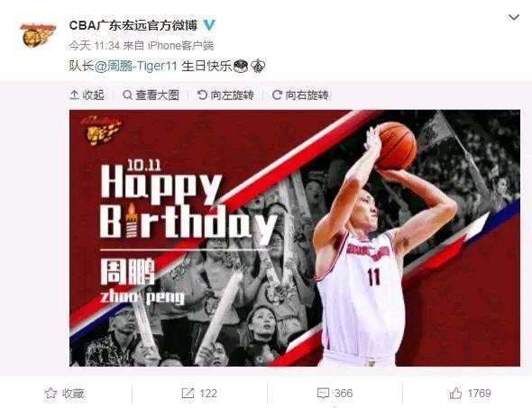Click the iPhone客户端 source link
This screenshot has height=408, width=532.
pyautogui.click(x=181, y=46)
